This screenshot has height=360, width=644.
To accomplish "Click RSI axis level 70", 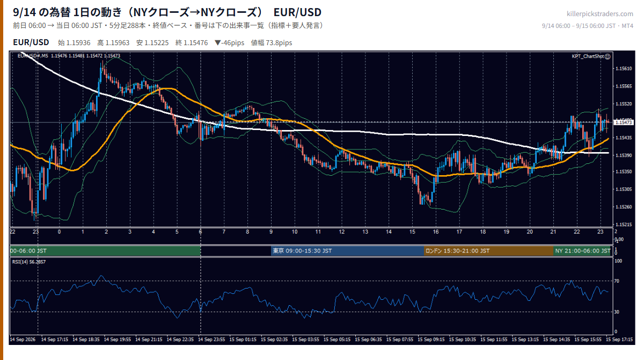I will [617, 281].
